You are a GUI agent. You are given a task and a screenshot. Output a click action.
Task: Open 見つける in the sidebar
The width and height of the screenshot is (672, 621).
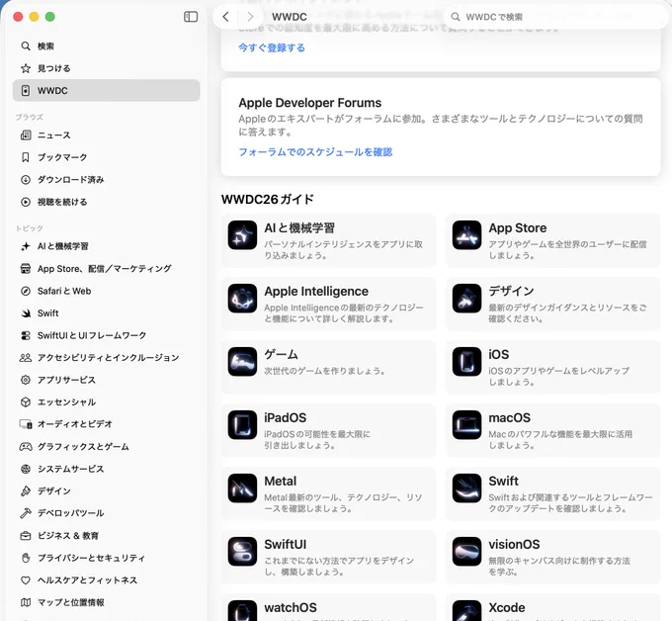tap(107, 68)
